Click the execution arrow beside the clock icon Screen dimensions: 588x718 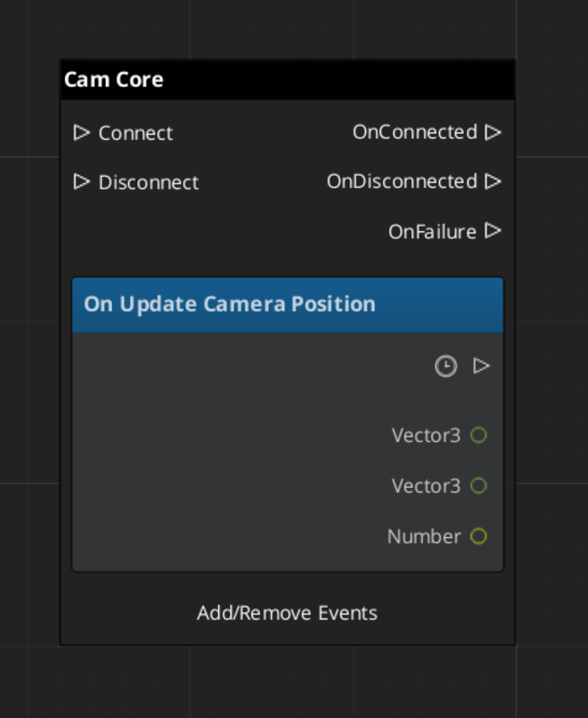(481, 366)
